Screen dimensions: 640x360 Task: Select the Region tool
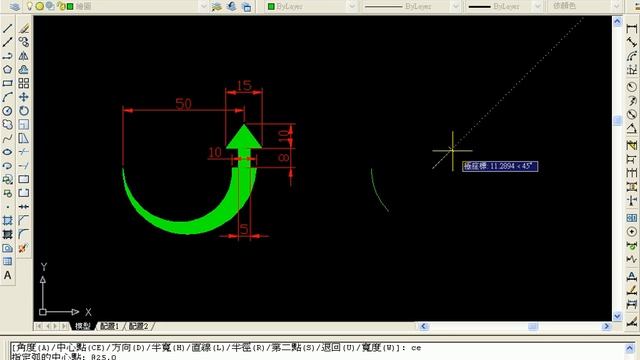point(7,248)
